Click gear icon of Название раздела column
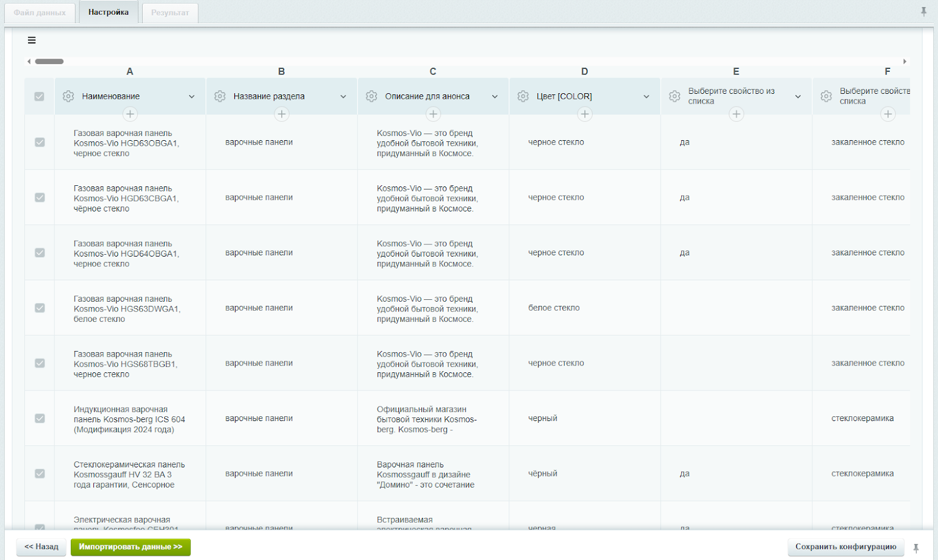 [x=220, y=96]
